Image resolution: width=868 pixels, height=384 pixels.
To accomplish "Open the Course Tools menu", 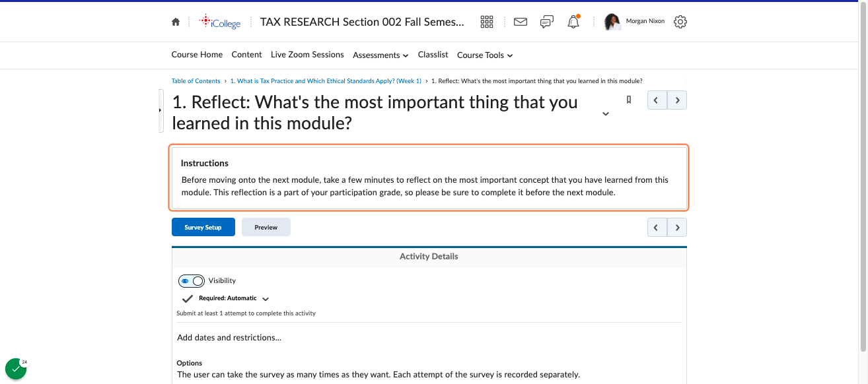I will point(485,55).
